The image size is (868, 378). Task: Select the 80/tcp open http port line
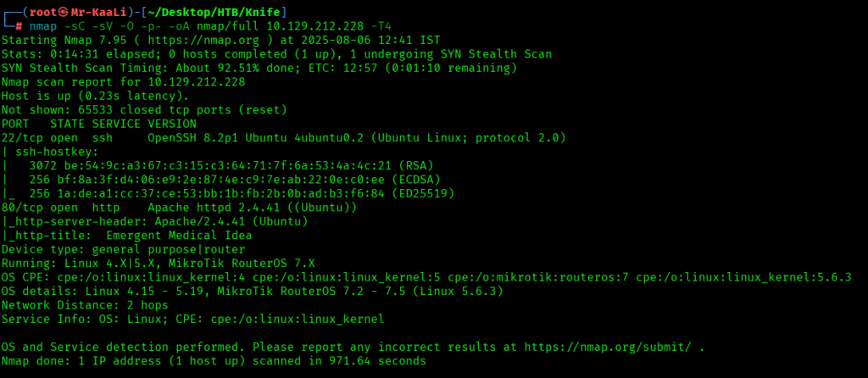pos(181,207)
